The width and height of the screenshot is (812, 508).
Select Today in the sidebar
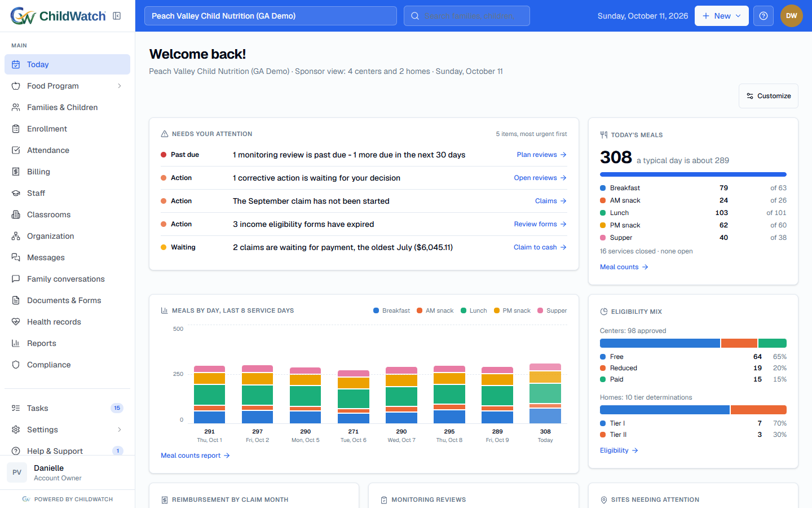[x=67, y=64]
